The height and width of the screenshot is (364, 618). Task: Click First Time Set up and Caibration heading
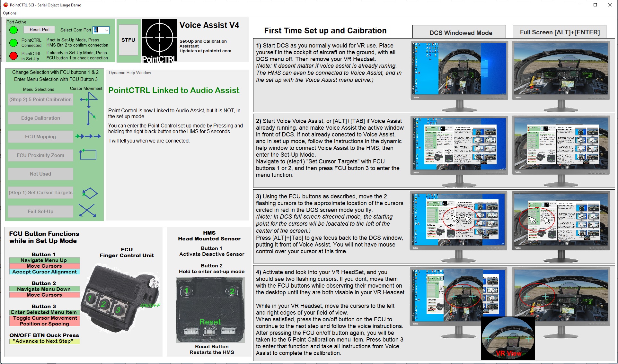click(x=325, y=31)
